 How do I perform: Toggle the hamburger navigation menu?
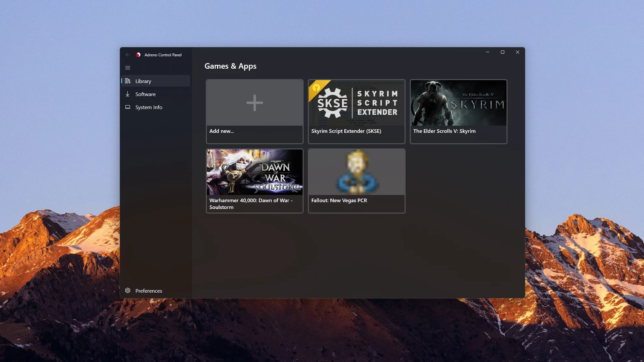coord(128,68)
